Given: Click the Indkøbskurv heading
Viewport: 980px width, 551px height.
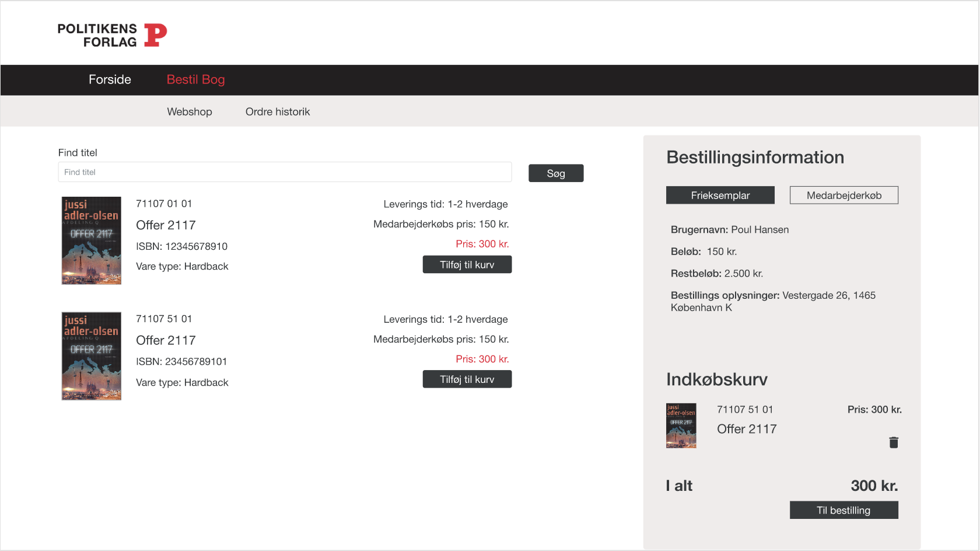Looking at the screenshot, I should [717, 379].
